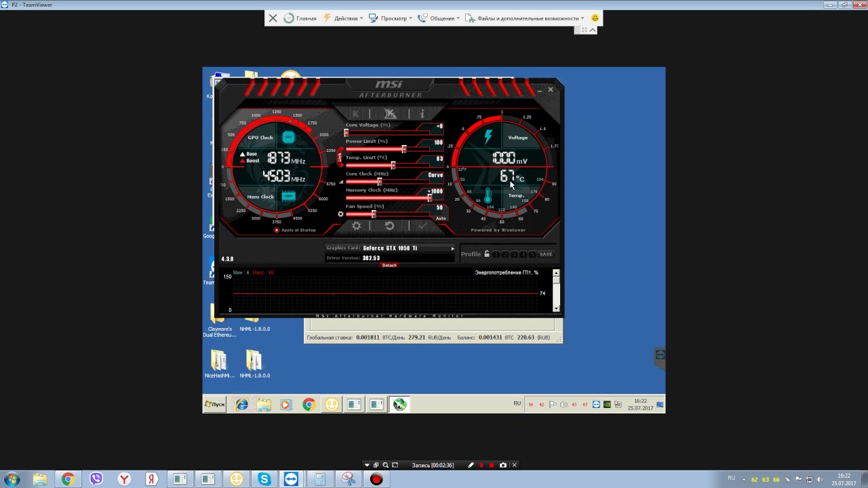This screenshot has height=488, width=868.
Task: Open media player icon on remote taskbar
Action: [x=285, y=405]
